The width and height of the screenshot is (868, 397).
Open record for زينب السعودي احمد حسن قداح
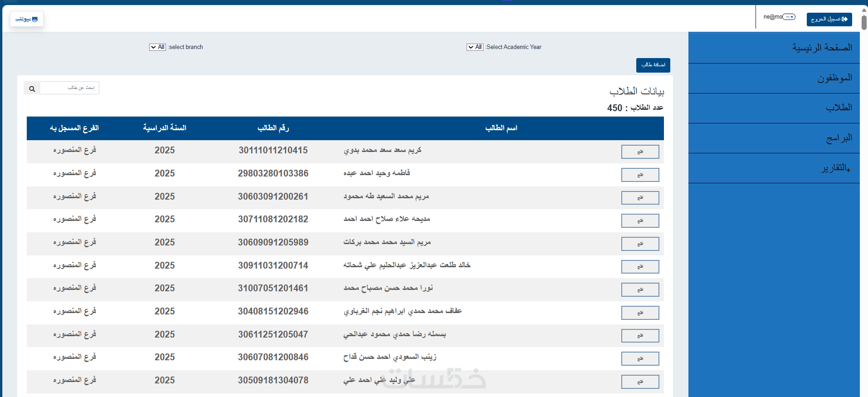point(640,358)
